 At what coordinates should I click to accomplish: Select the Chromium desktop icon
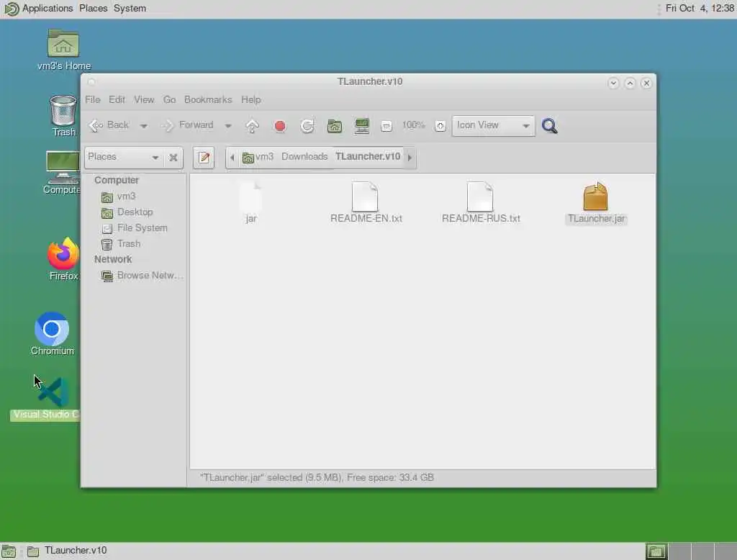tap(52, 334)
